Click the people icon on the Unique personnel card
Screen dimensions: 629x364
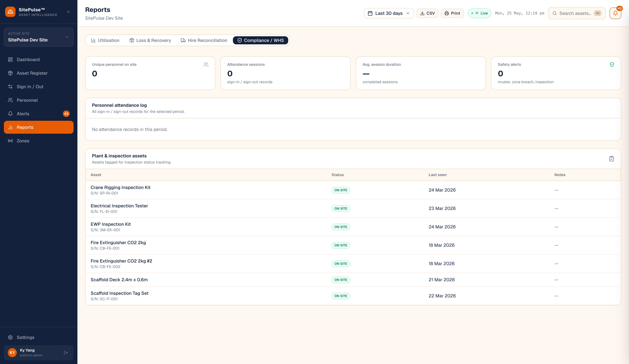point(206,65)
